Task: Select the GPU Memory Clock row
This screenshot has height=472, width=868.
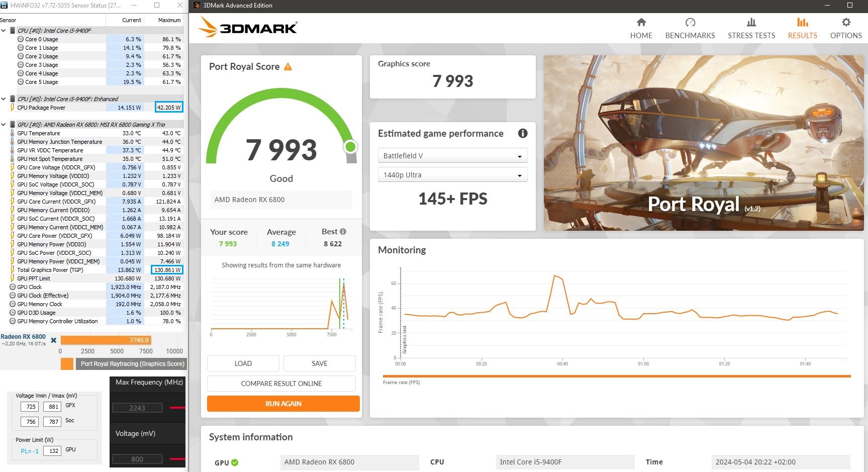Action: coord(91,304)
